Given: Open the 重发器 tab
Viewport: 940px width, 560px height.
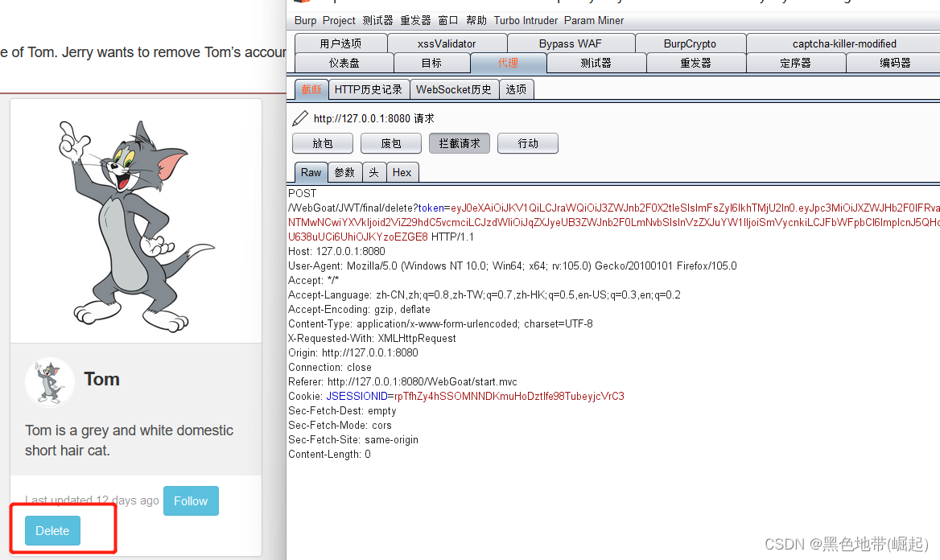Looking at the screenshot, I should (695, 62).
